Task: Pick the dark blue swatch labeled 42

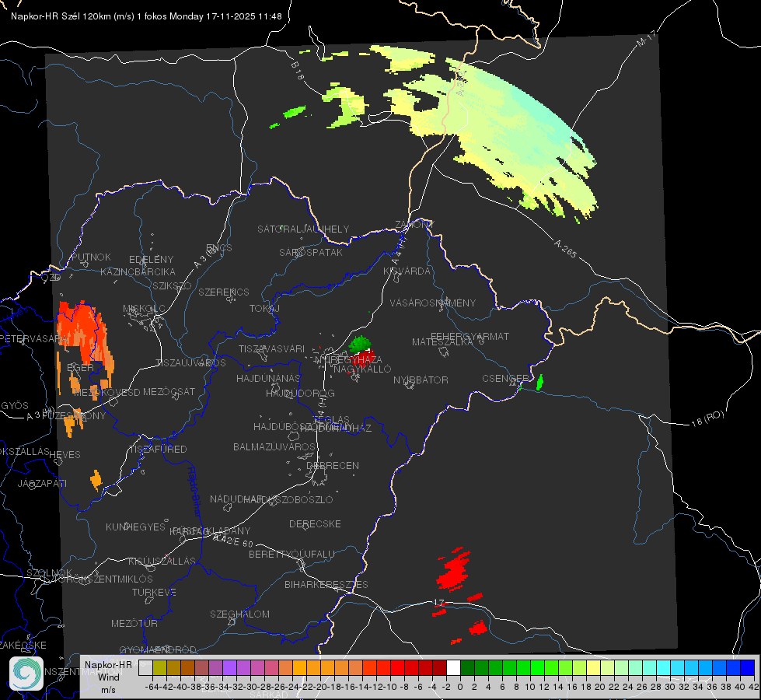Action: click(x=748, y=667)
